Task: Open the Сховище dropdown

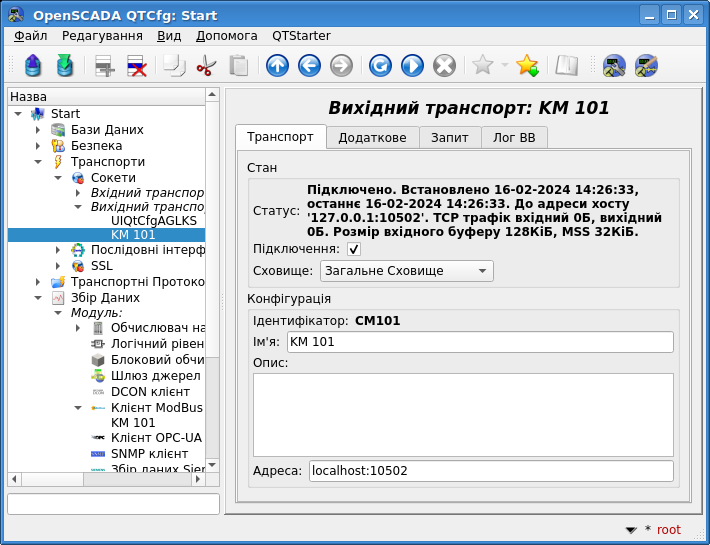Action: click(x=406, y=271)
